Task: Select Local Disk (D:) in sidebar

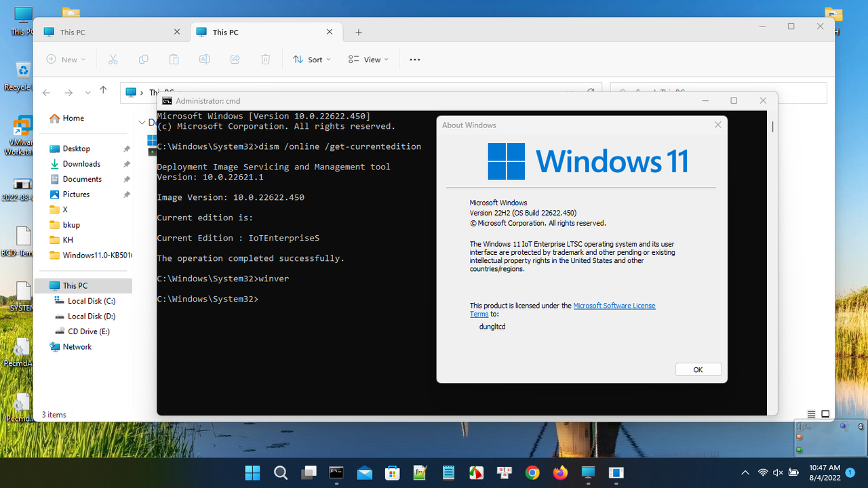Action: (92, 317)
